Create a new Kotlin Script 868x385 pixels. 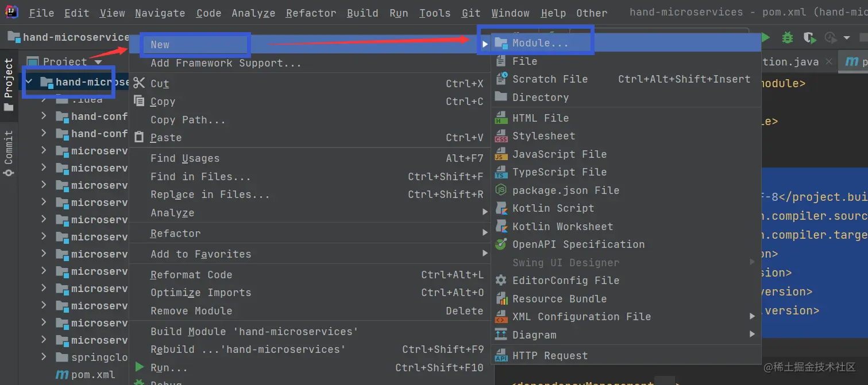pos(626,208)
